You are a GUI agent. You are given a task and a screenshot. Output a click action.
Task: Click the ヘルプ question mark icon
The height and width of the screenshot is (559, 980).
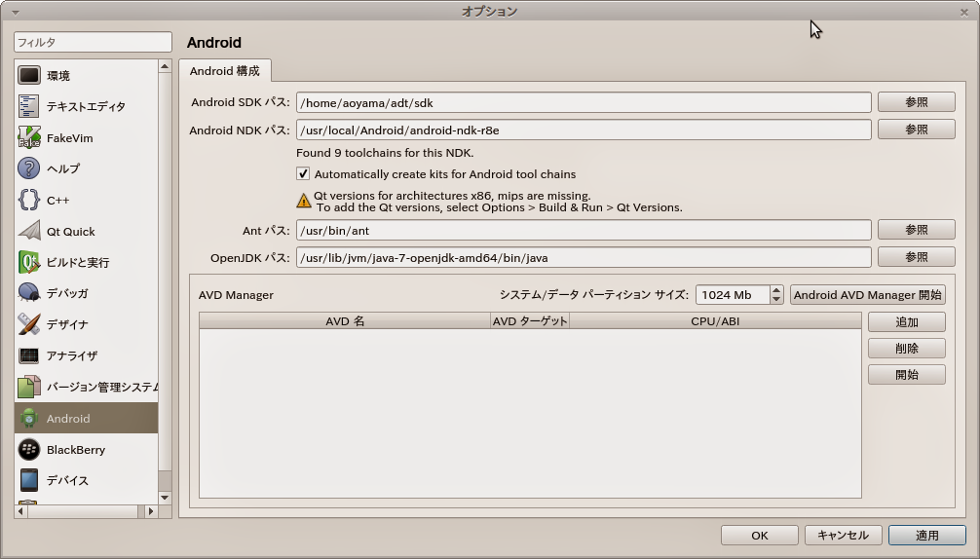tap(29, 168)
